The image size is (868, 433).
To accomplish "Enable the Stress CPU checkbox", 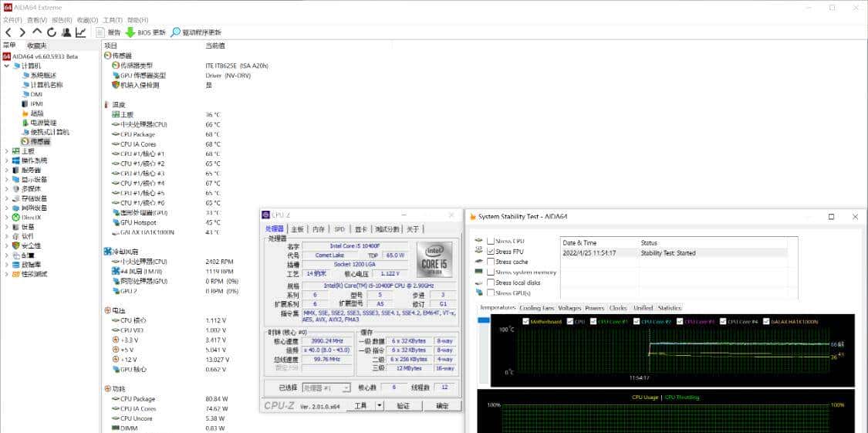I will pyautogui.click(x=491, y=241).
